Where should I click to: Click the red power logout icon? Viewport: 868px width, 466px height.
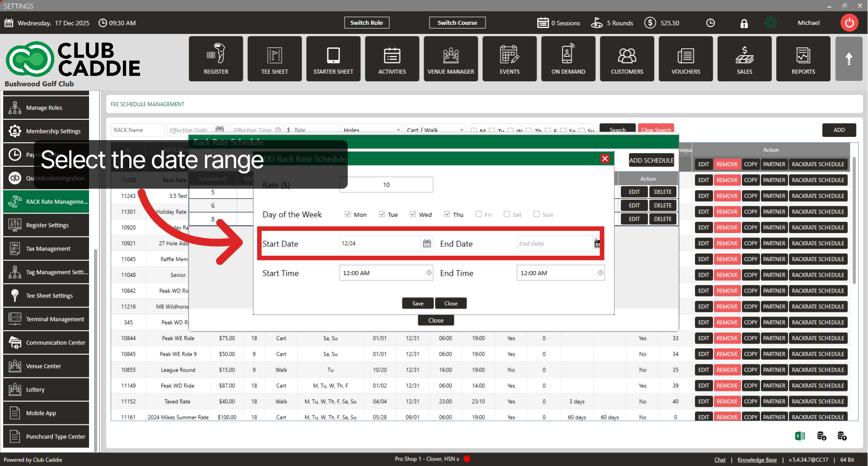[849, 23]
